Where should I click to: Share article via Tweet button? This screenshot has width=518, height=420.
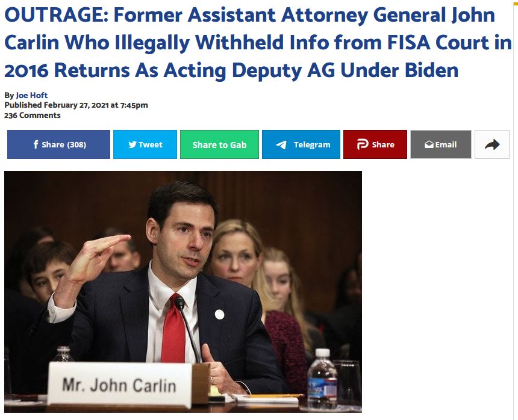point(145,144)
